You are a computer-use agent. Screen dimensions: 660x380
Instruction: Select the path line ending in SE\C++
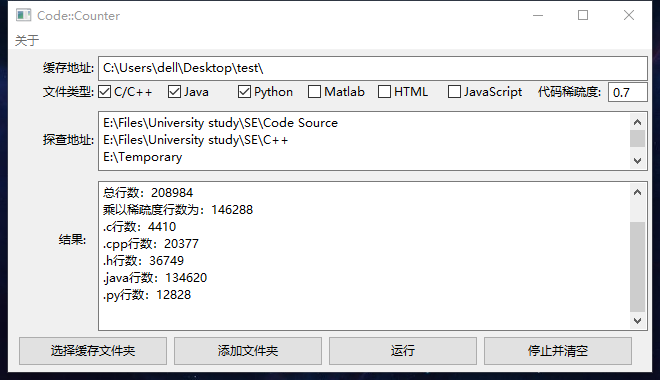pos(195,140)
